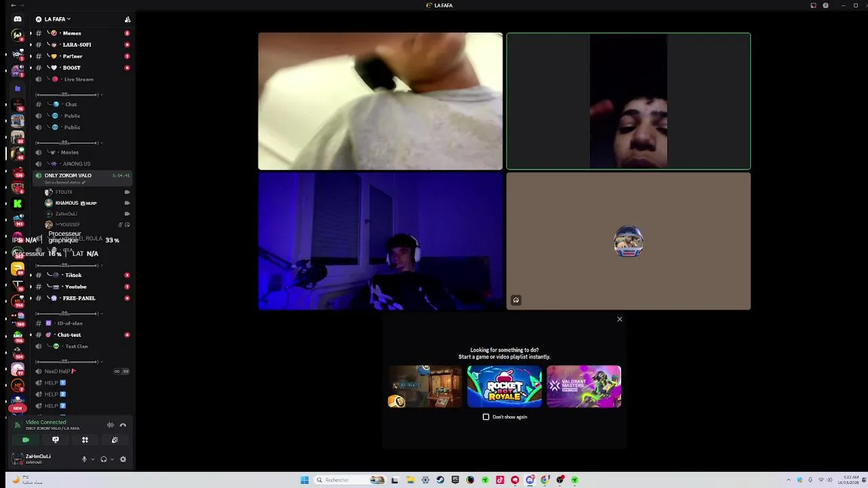Disconnect from the voice channel
868x488 pixels.
pos(123,425)
